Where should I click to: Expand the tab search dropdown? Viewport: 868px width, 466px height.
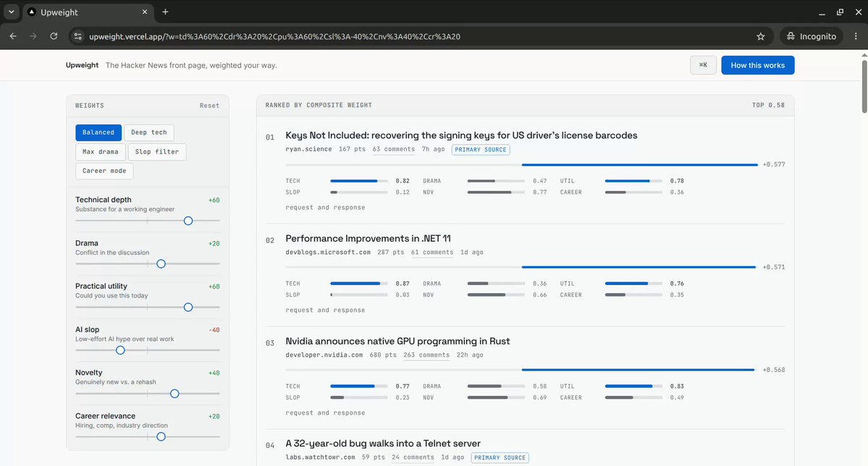(x=11, y=12)
